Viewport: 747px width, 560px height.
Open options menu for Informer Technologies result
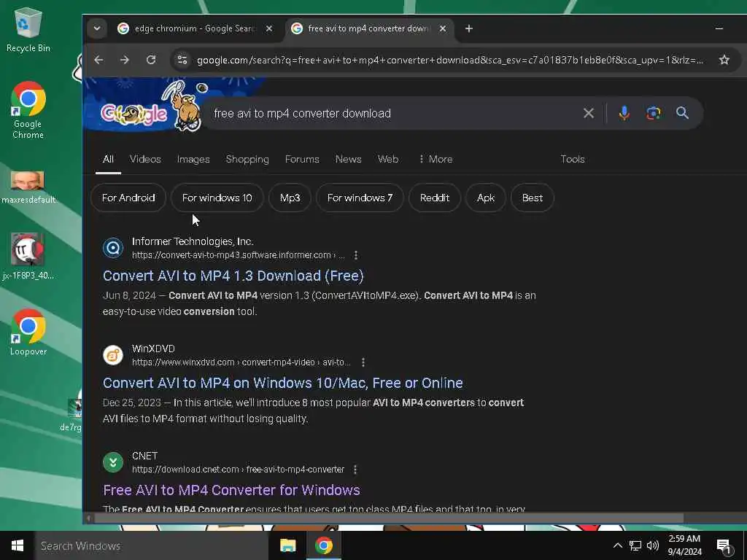[356, 255]
